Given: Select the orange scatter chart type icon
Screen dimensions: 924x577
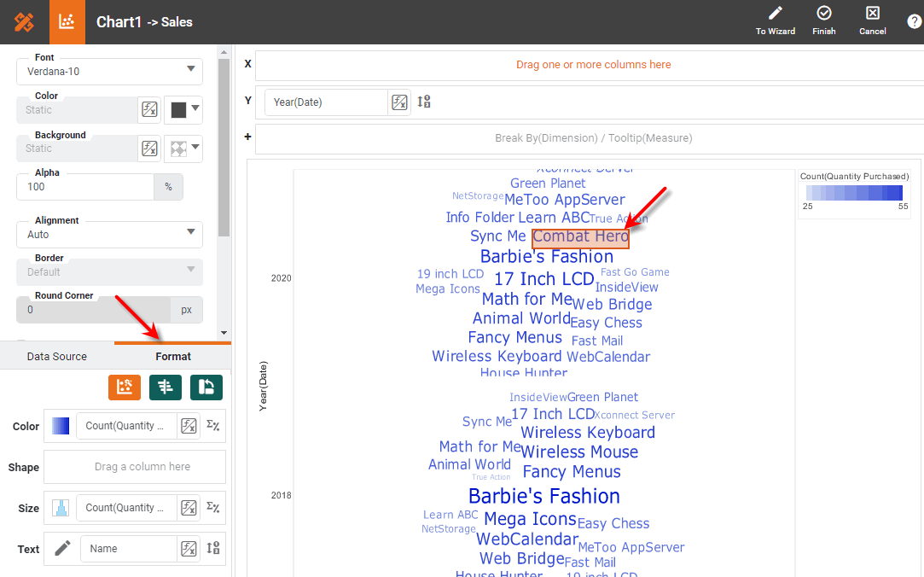Looking at the screenshot, I should (x=124, y=388).
